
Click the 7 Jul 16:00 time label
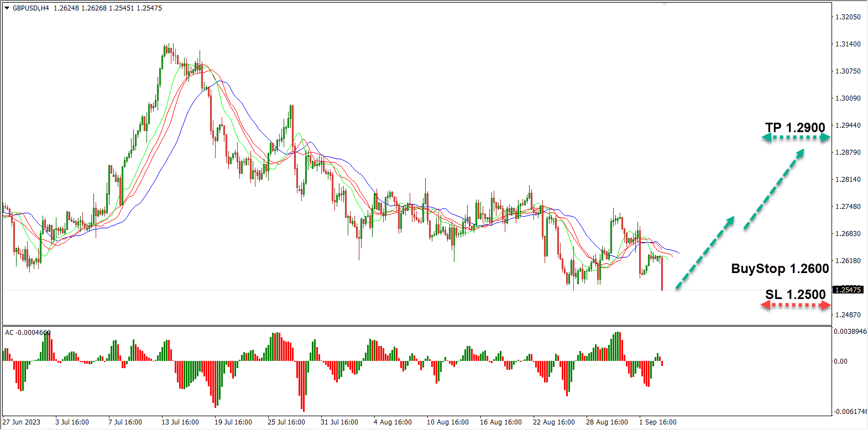coord(125,422)
